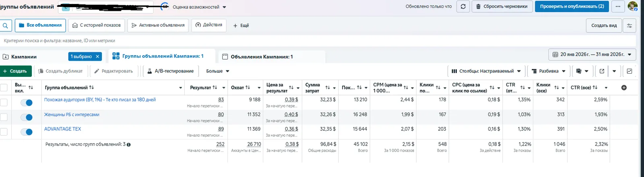The width and height of the screenshot is (644, 177).
Task: Open the Результат column options arrow
Action: coord(223,88)
